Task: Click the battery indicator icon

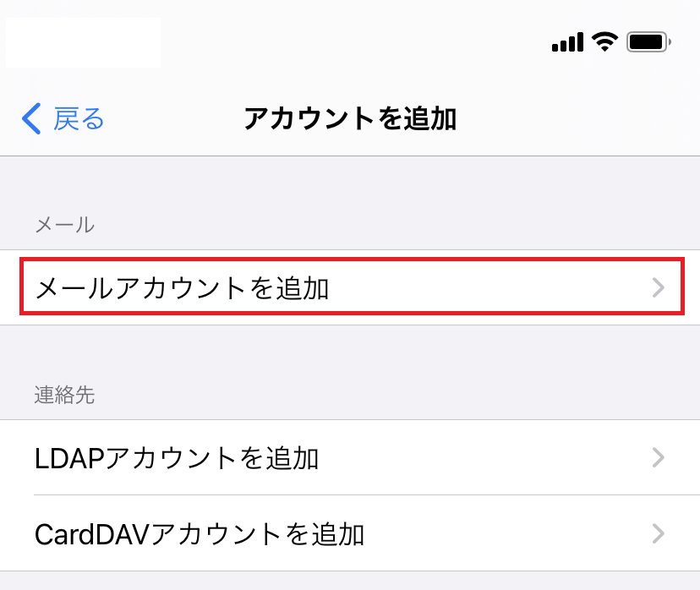Action: (648, 41)
